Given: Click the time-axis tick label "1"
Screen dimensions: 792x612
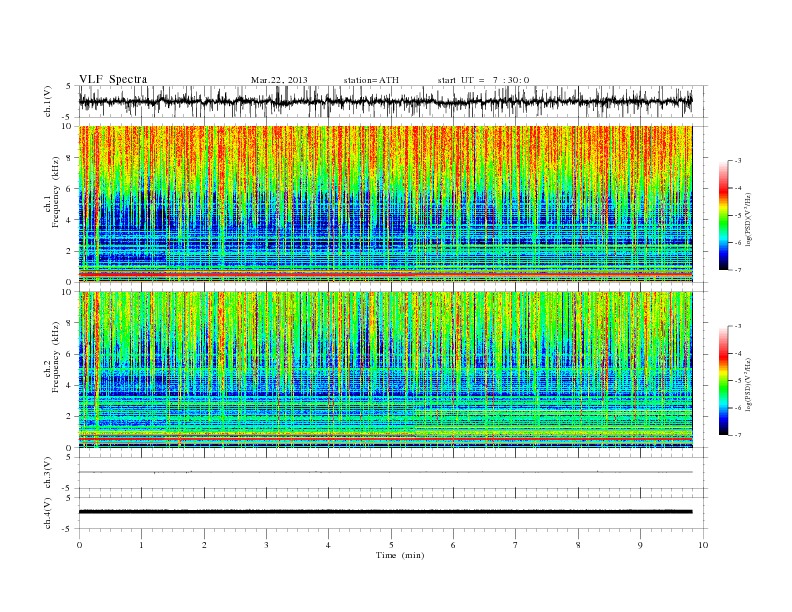Looking at the screenshot, I should pos(141,545).
